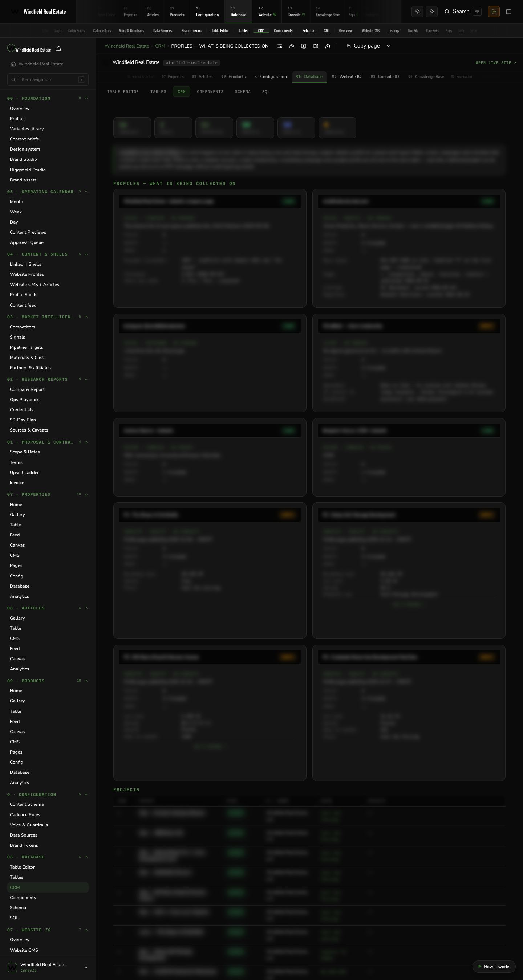The image size is (523, 980).
Task: Select Table Editor in the sidebar
Action: pyautogui.click(x=22, y=867)
